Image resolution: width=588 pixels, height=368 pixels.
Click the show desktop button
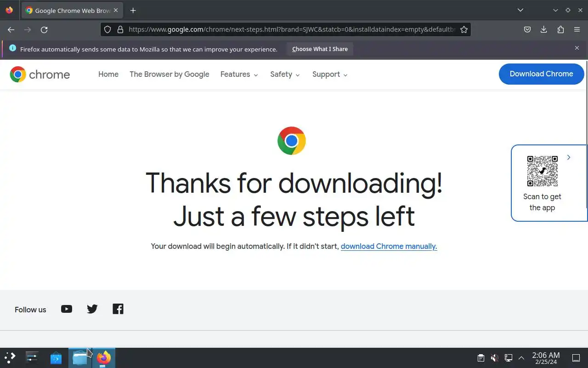pyautogui.click(x=576, y=358)
